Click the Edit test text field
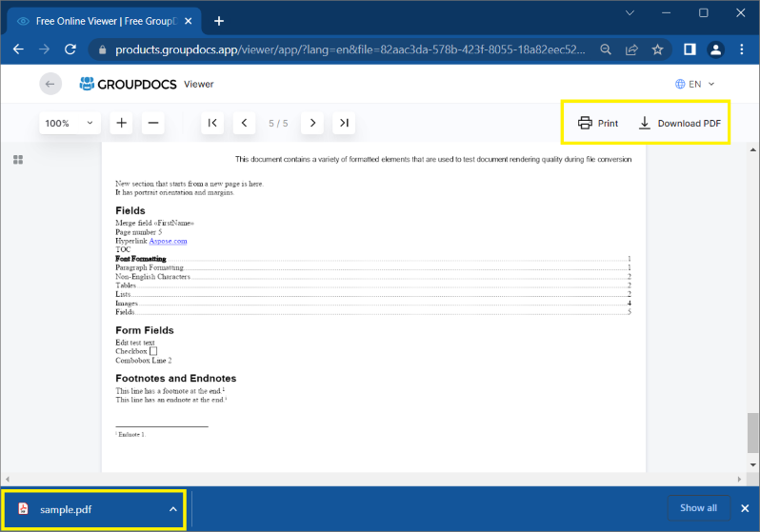The width and height of the screenshot is (760, 532). (135, 343)
